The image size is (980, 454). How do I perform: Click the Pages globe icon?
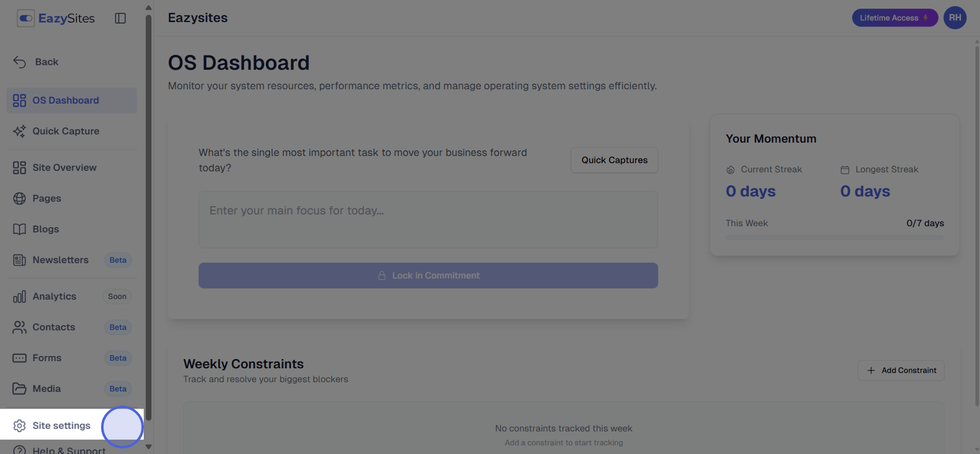click(x=20, y=199)
